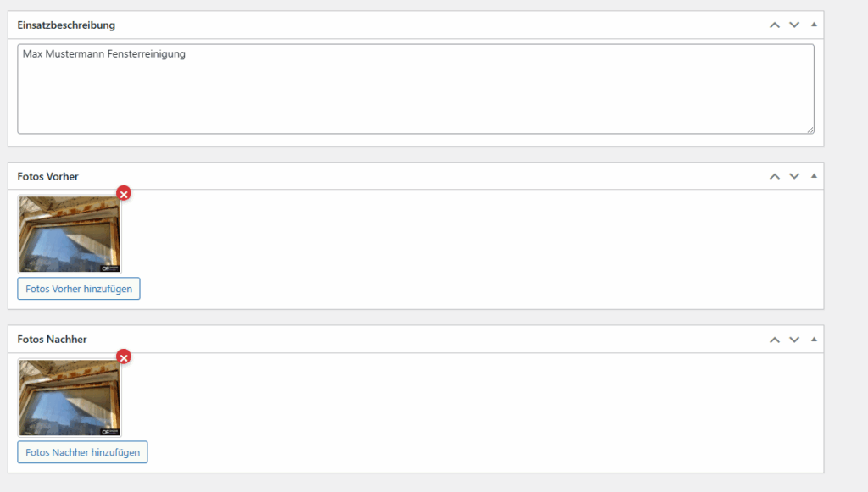The width and height of the screenshot is (868, 492).
Task: Click the text area resize handle
Action: click(810, 130)
